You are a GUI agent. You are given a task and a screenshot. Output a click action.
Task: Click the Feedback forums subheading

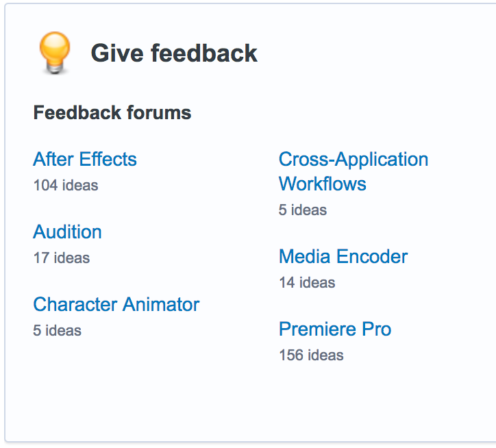[x=112, y=112]
